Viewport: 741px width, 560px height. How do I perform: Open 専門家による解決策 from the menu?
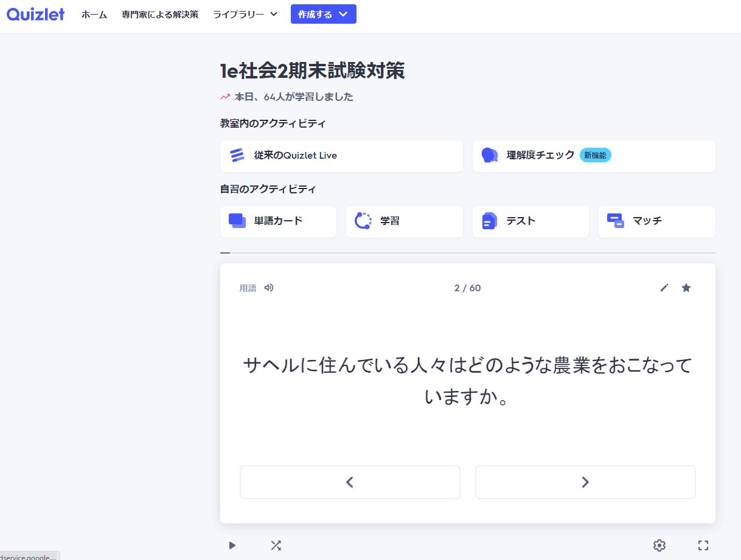(x=160, y=15)
